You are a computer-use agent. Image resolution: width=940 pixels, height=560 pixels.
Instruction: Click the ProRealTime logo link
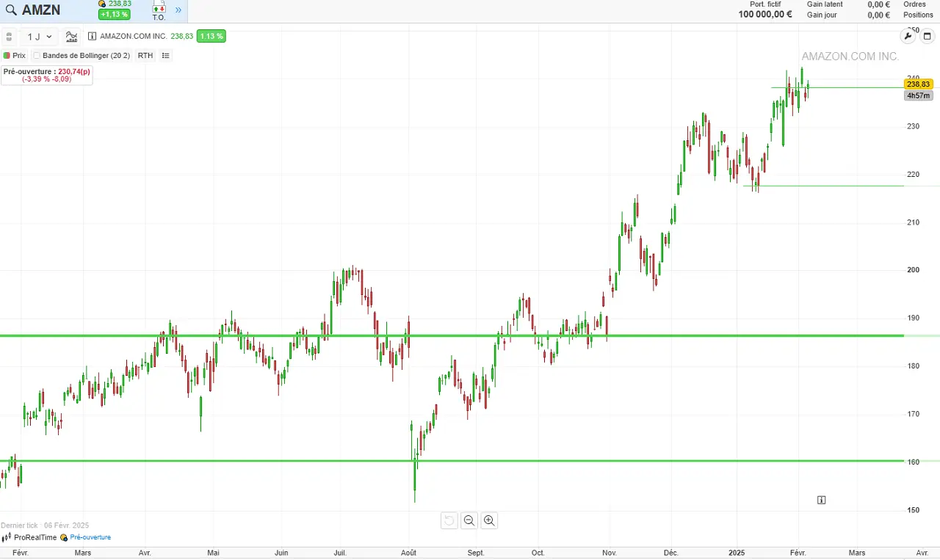click(x=29, y=537)
